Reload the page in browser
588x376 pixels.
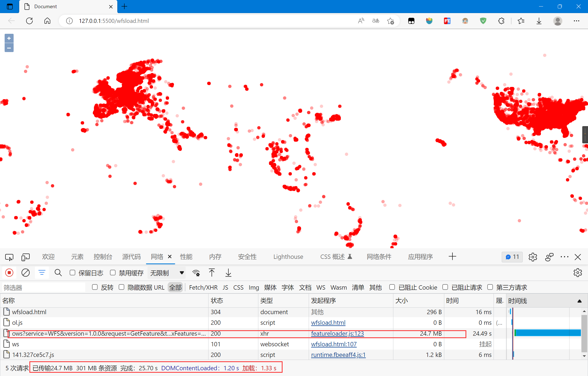click(x=29, y=21)
